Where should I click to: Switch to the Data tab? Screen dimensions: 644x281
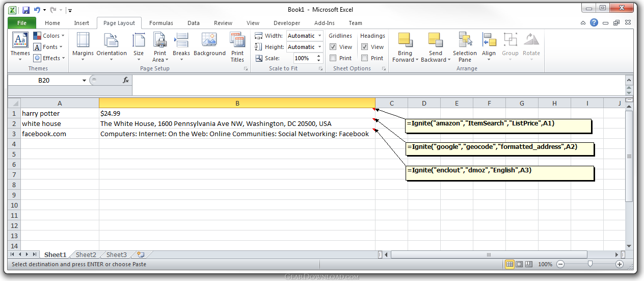tap(194, 23)
